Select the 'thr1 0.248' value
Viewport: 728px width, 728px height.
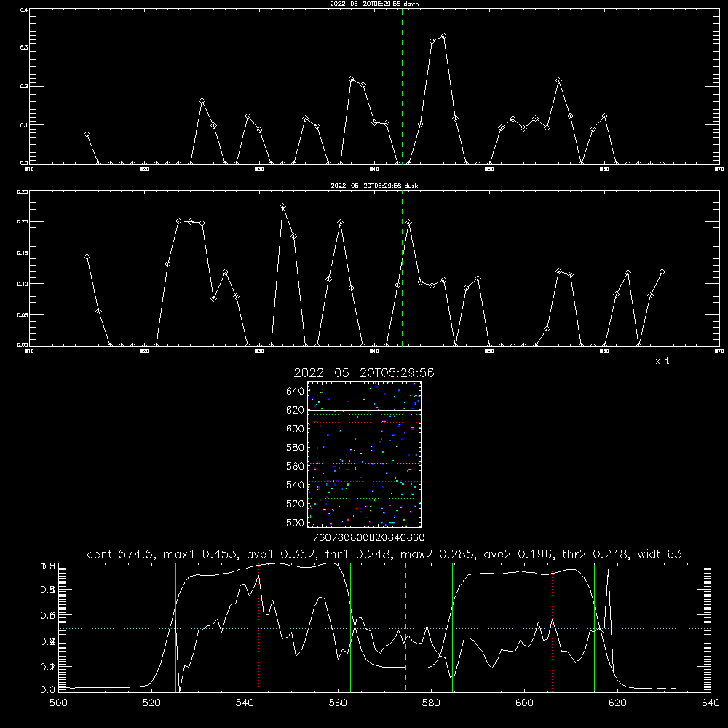358,554
